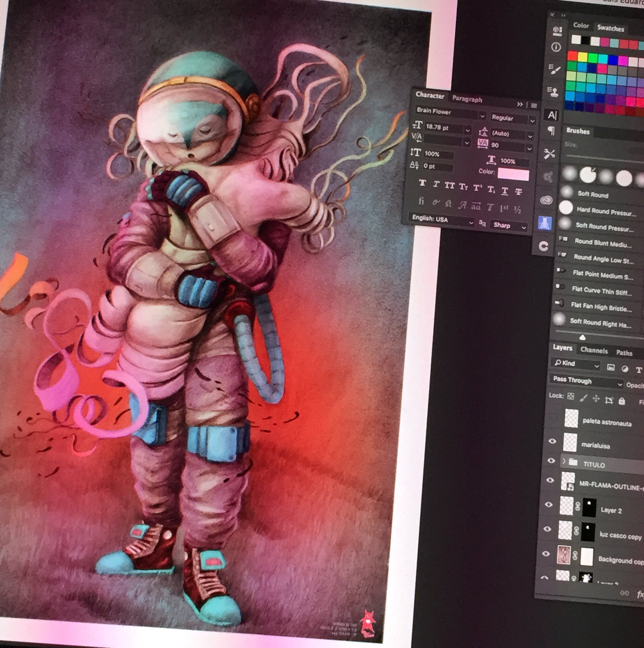
Task: Apply Underline text style
Action: tap(505, 191)
